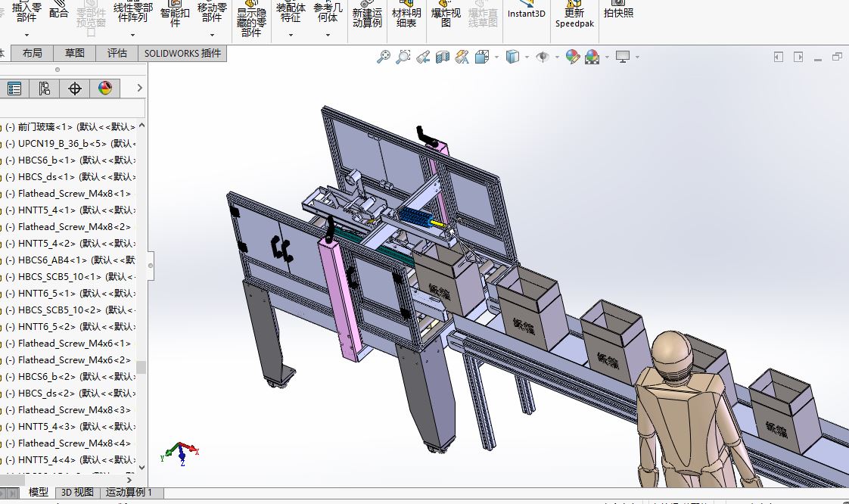Open DisplayManager color ball tab icon
The width and height of the screenshot is (849, 504).
click(x=105, y=89)
